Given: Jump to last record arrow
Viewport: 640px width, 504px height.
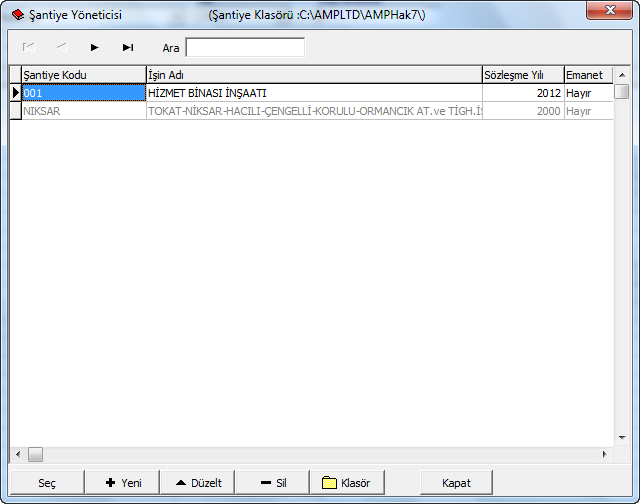Looking at the screenshot, I should point(128,47).
